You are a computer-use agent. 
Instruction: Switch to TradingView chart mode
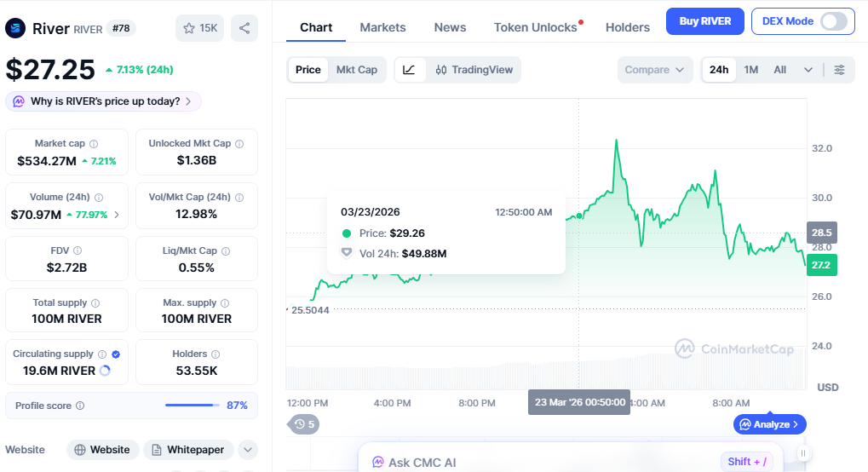pos(474,70)
